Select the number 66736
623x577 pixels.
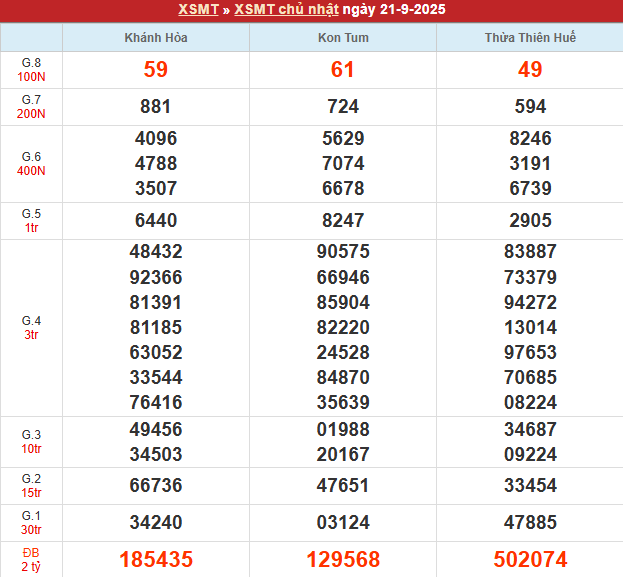[x=156, y=486]
